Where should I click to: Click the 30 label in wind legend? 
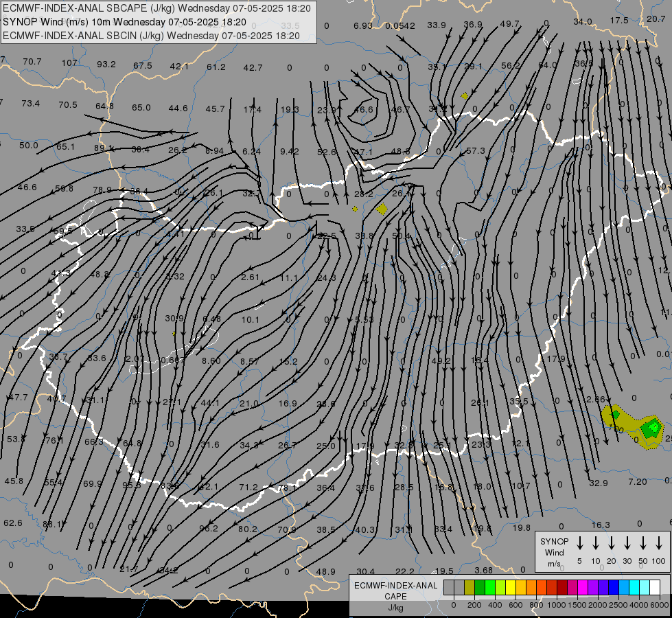627,561
